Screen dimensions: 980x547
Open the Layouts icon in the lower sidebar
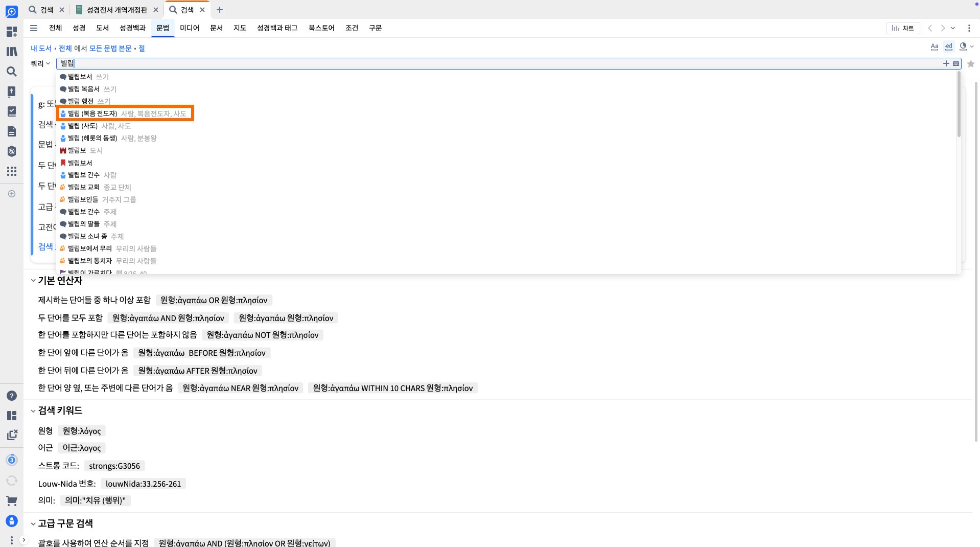(11, 416)
